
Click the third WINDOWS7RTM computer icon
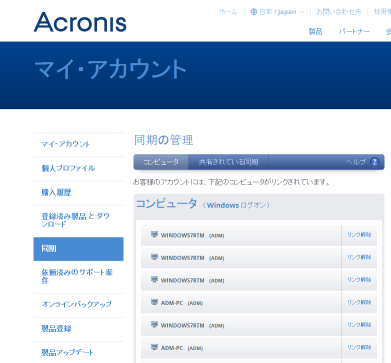coord(154,280)
